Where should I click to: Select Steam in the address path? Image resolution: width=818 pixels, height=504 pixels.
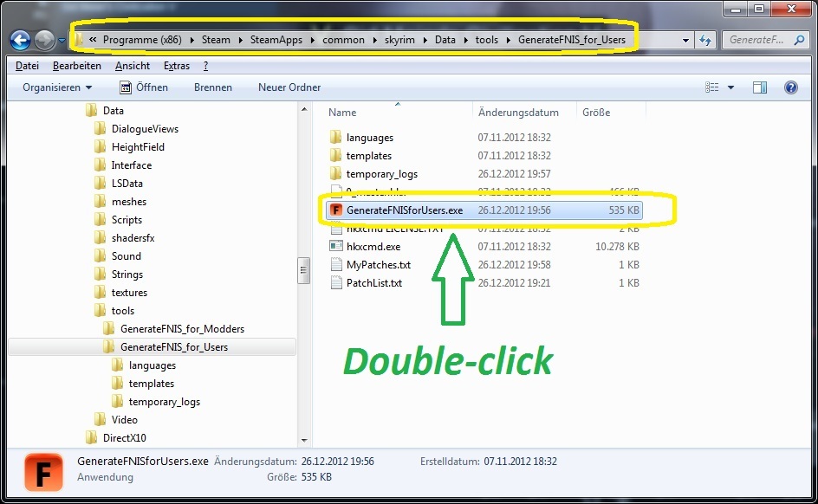pos(216,40)
